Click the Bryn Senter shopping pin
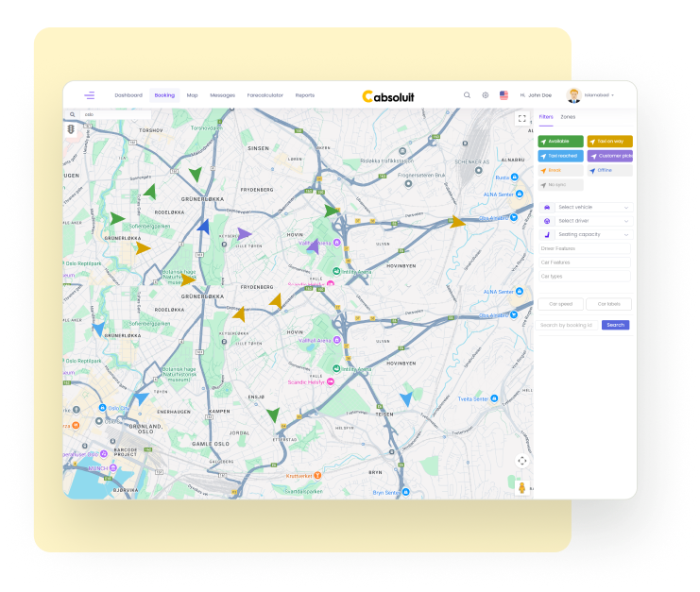This screenshot has width=700, height=592. click(x=406, y=492)
